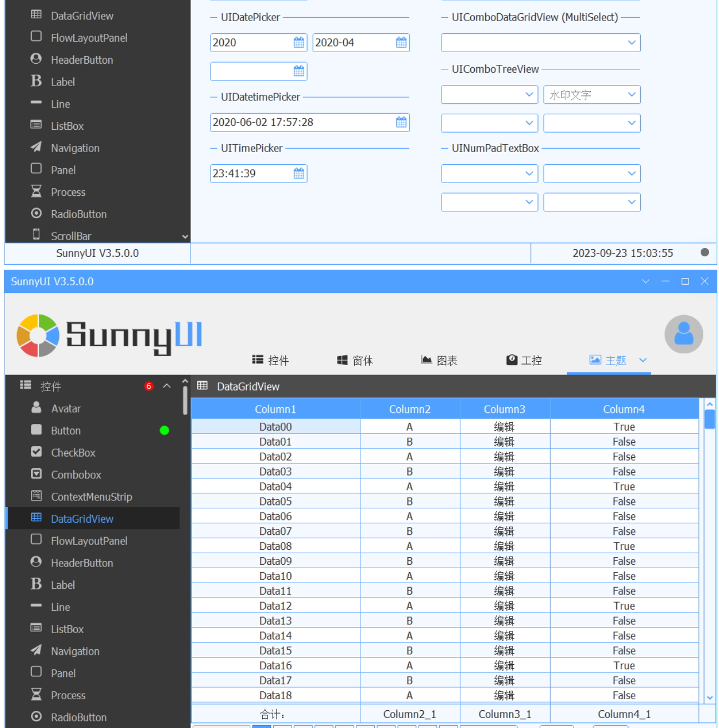Image resolution: width=719 pixels, height=728 pixels.
Task: Expand the chevron next to 主题 tab
Action: click(x=643, y=360)
